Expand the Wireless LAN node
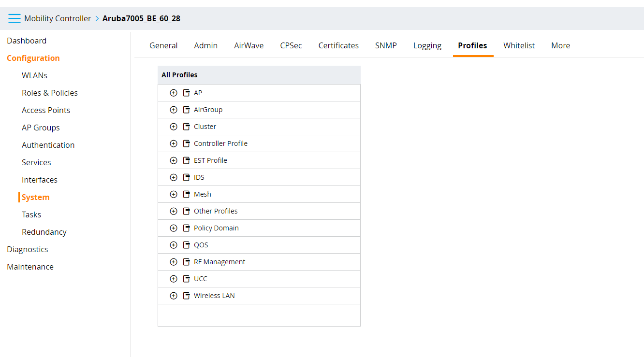 (174, 296)
